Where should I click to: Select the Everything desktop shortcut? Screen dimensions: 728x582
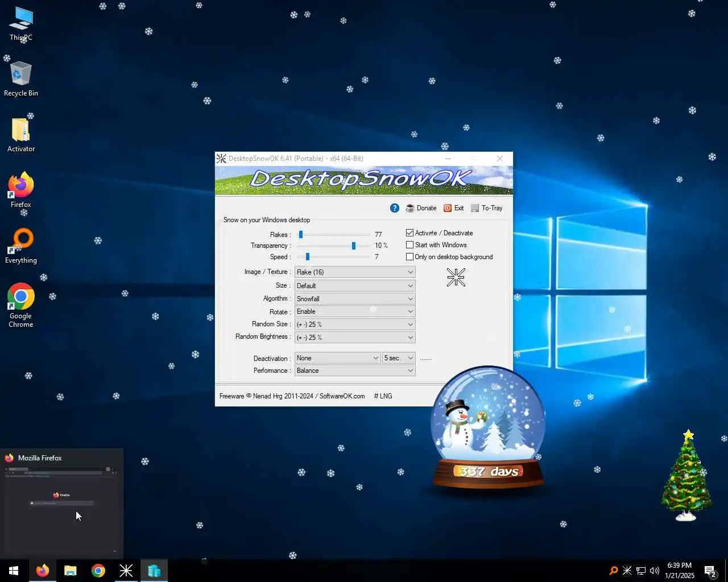(x=21, y=246)
